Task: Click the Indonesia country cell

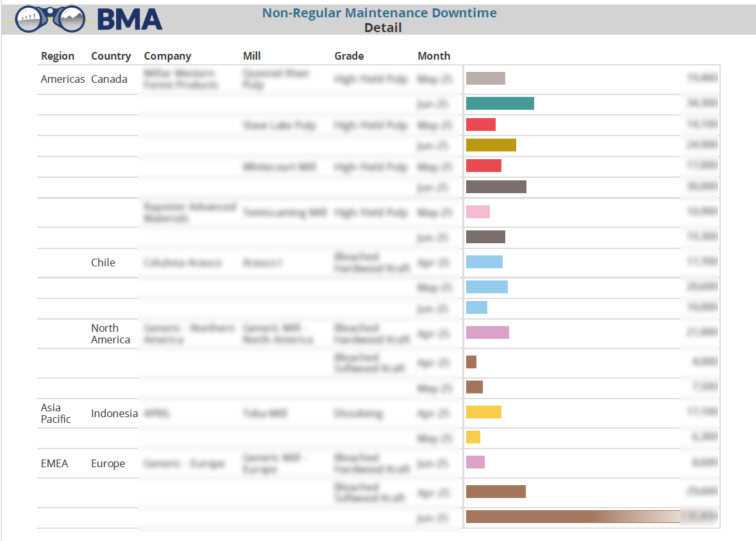Action: click(114, 413)
